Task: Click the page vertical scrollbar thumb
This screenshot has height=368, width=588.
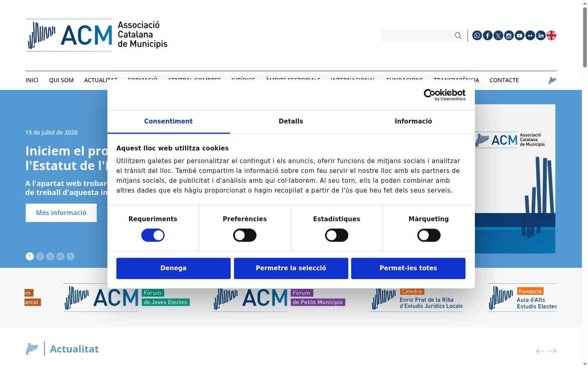Action: coord(585,37)
